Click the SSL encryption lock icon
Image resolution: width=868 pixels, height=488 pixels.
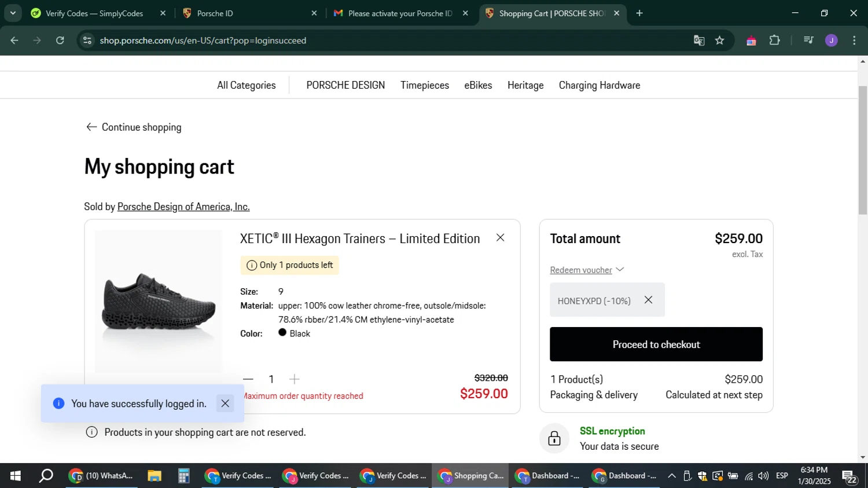(x=554, y=438)
